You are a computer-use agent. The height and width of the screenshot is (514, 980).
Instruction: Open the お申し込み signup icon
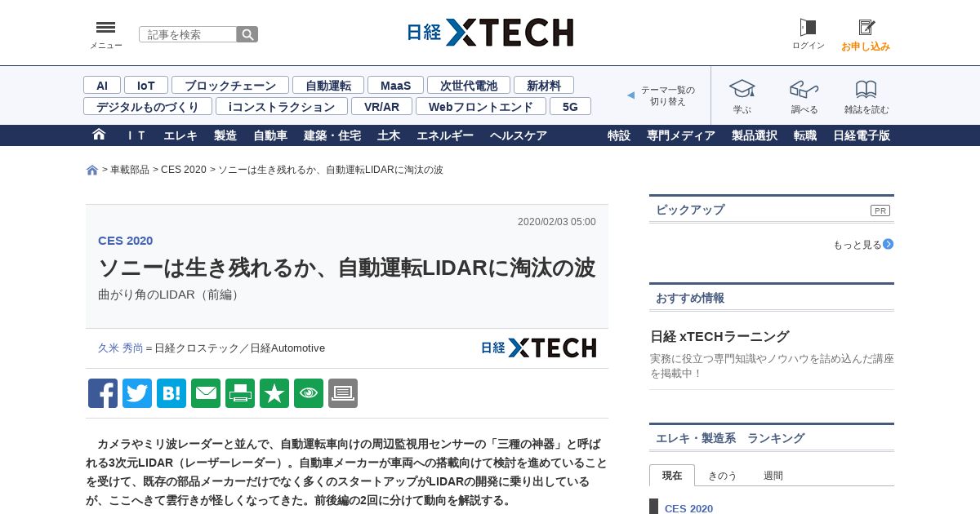point(866,28)
